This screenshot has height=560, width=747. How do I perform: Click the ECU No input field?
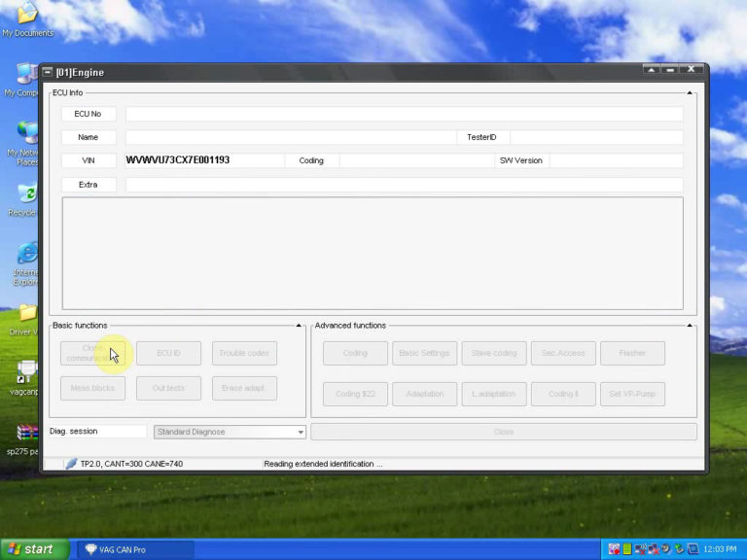(x=404, y=114)
